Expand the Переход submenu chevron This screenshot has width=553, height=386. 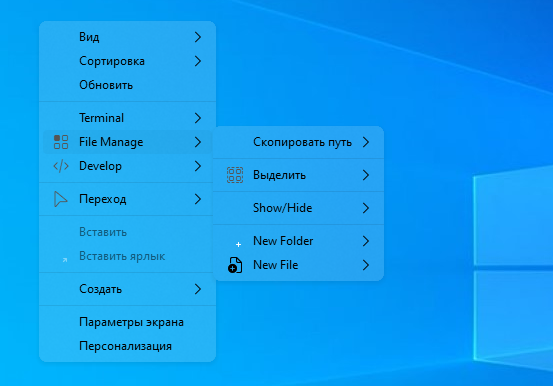click(x=198, y=199)
